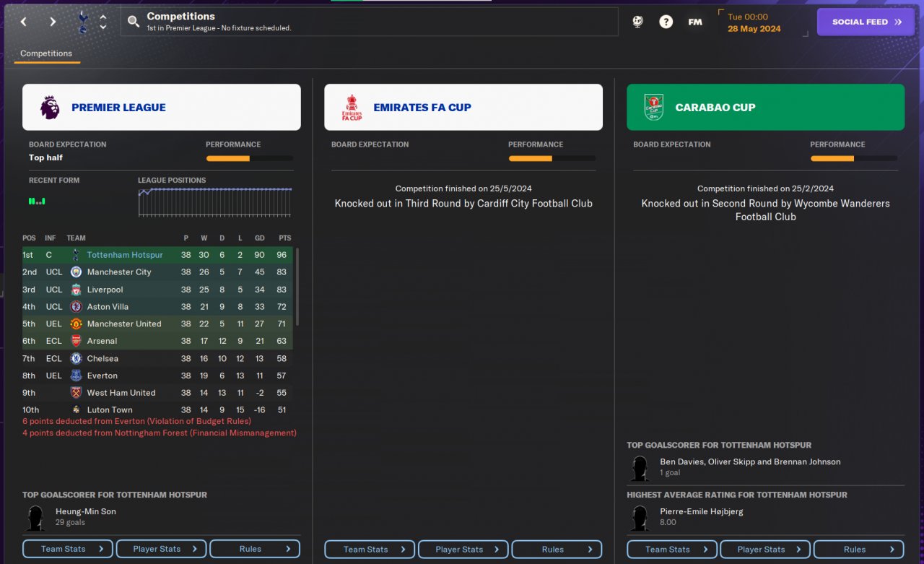Image resolution: width=924 pixels, height=564 pixels.
Task: Open help with the question mark icon
Action: [666, 22]
